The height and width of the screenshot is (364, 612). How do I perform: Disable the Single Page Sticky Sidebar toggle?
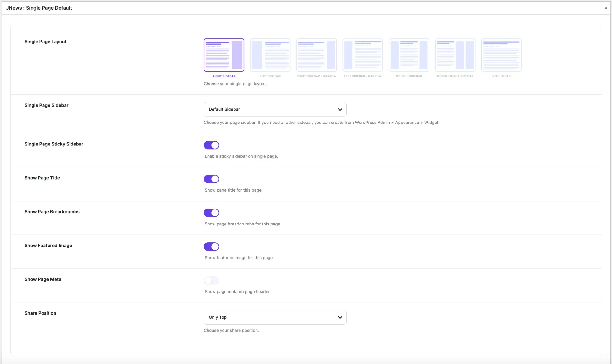[x=211, y=145]
